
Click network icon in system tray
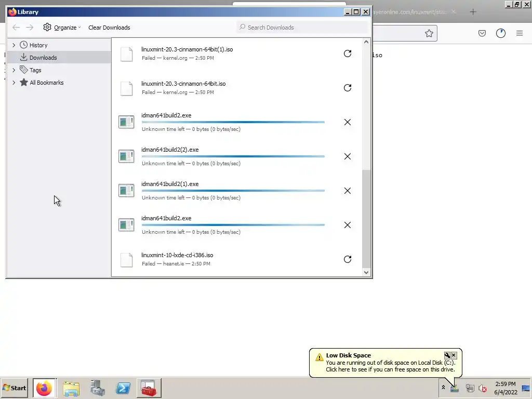pyautogui.click(x=470, y=388)
